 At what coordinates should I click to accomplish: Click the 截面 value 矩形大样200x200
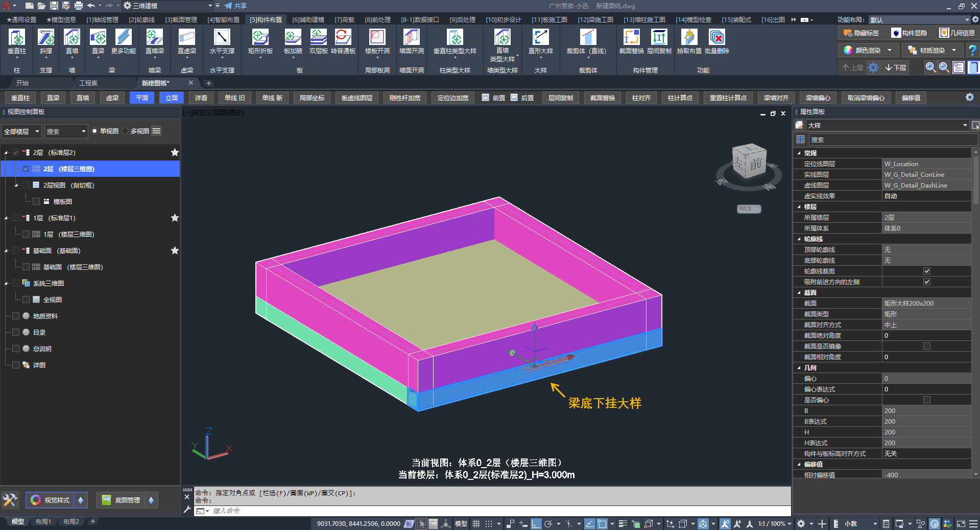point(926,303)
